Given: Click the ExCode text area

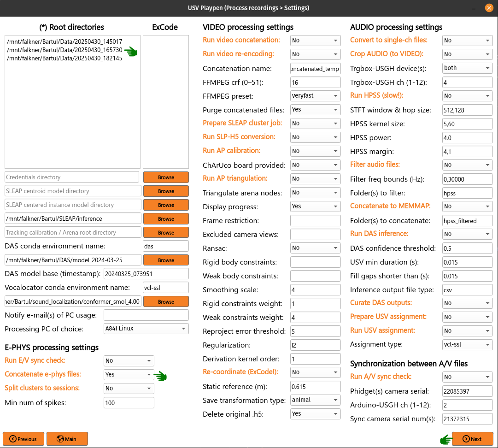Looking at the screenshot, I should tap(166, 102).
